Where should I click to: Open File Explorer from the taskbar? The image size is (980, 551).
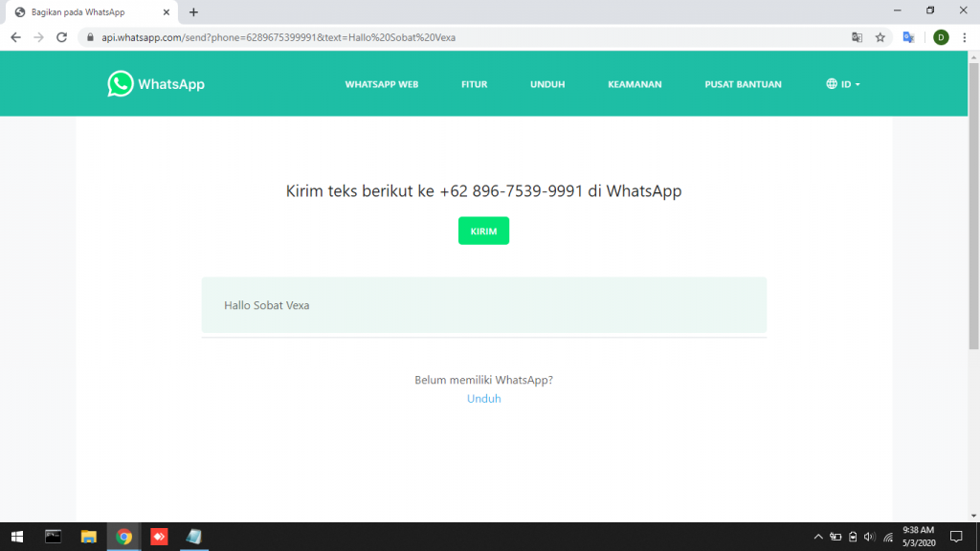[x=88, y=537]
